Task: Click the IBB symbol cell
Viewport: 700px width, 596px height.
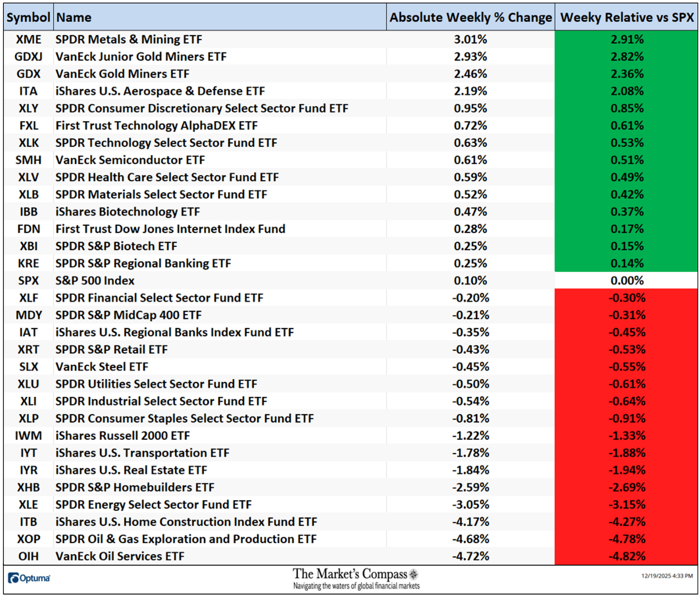Action: click(x=28, y=212)
